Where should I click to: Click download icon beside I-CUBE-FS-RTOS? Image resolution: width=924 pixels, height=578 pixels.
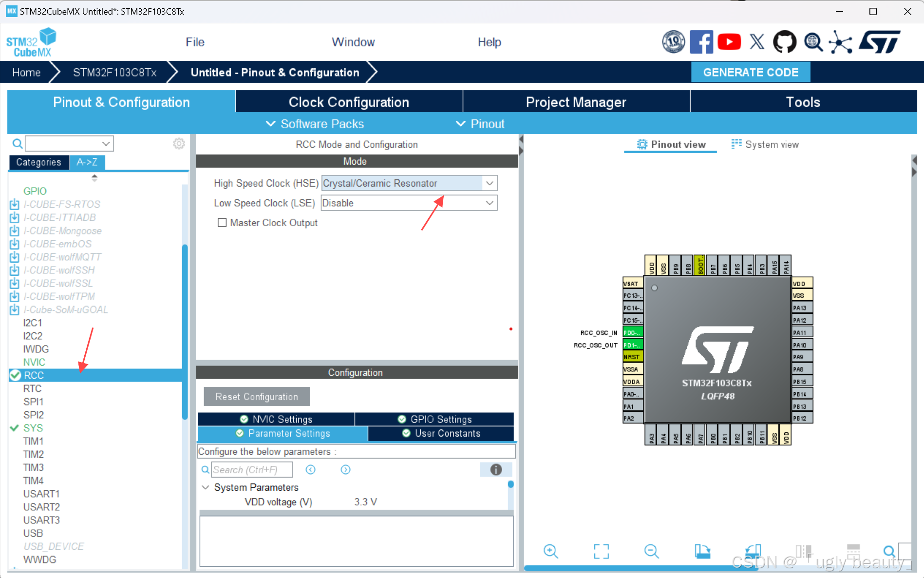coord(15,204)
